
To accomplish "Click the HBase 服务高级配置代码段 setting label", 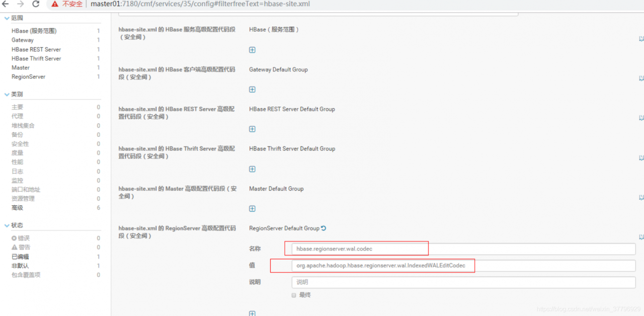I will [177, 34].
